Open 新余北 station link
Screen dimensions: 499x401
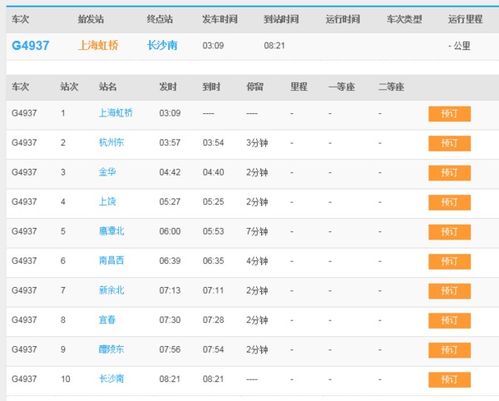click(111, 290)
